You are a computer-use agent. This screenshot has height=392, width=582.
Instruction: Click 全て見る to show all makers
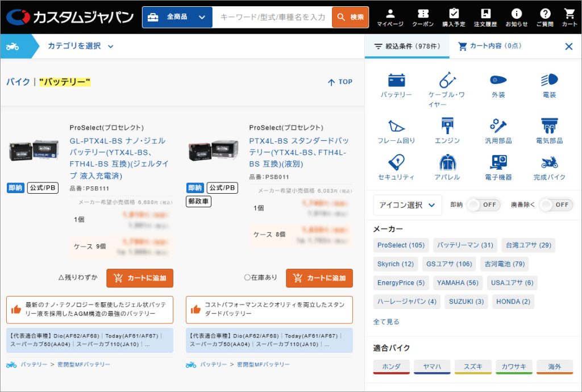pos(386,322)
